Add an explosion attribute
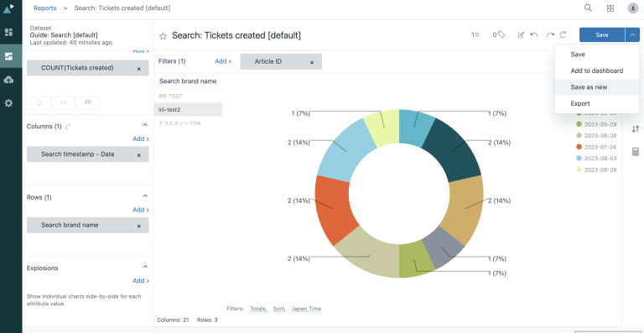This screenshot has width=644, height=333. [x=141, y=281]
